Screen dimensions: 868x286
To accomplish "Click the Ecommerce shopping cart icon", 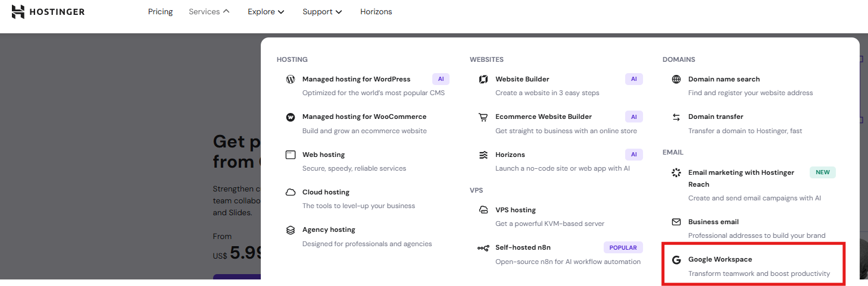I will click(x=483, y=117).
